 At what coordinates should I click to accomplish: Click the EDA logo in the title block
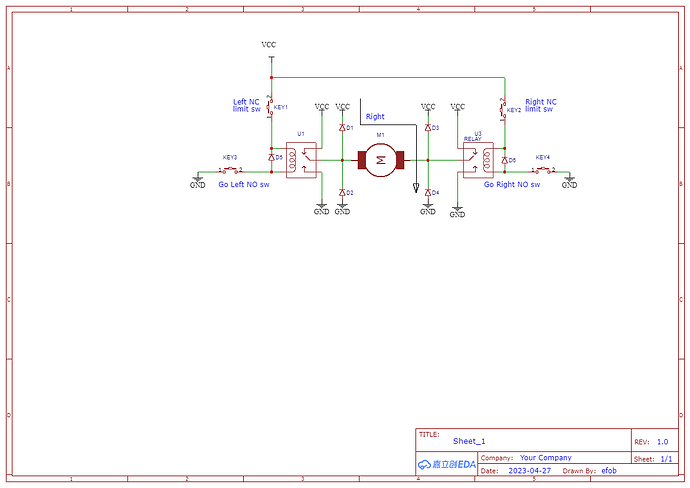(x=447, y=464)
